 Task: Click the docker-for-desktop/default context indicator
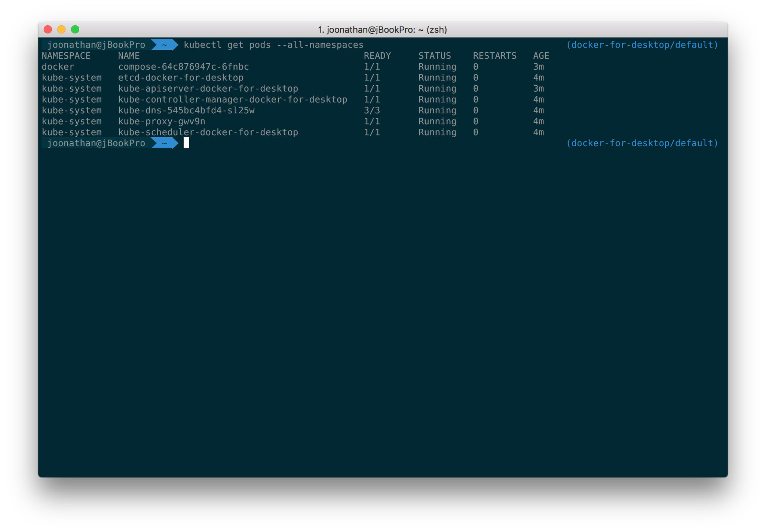[642, 45]
